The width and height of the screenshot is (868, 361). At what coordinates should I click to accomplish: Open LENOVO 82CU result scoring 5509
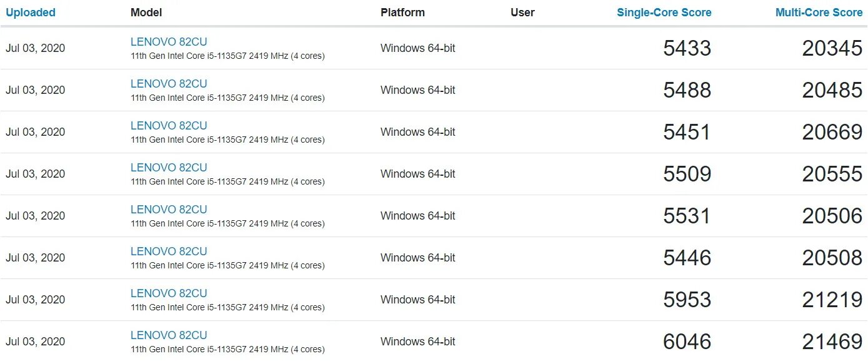point(169,168)
